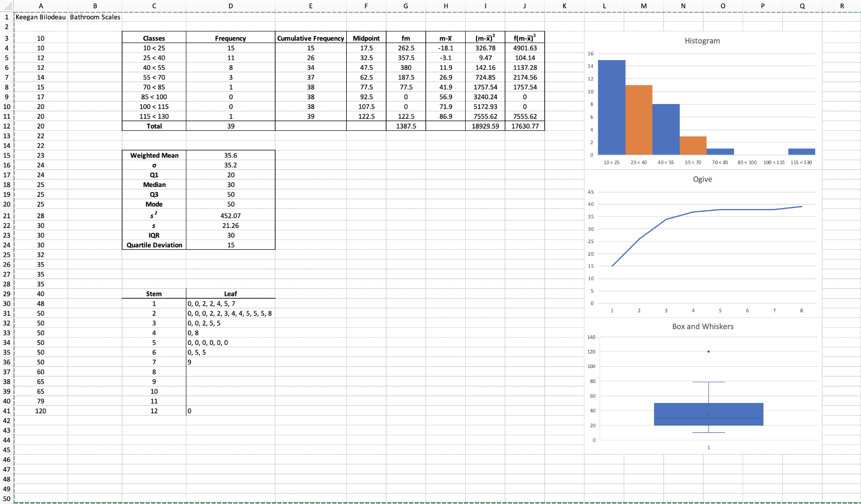
Task: Click the Midpoint header cell
Action: tap(366, 38)
